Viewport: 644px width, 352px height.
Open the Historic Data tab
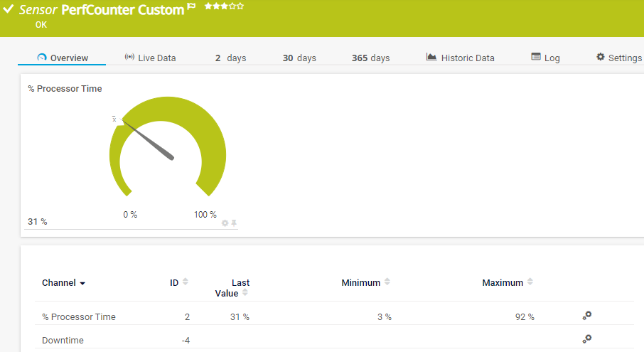460,58
